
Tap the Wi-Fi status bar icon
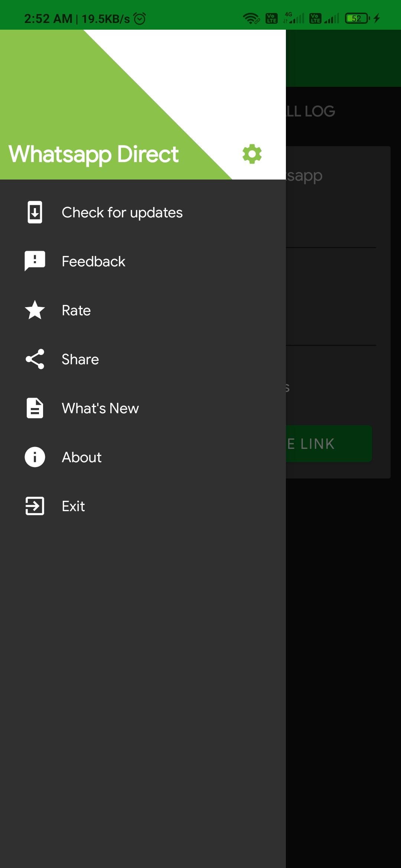tap(251, 18)
